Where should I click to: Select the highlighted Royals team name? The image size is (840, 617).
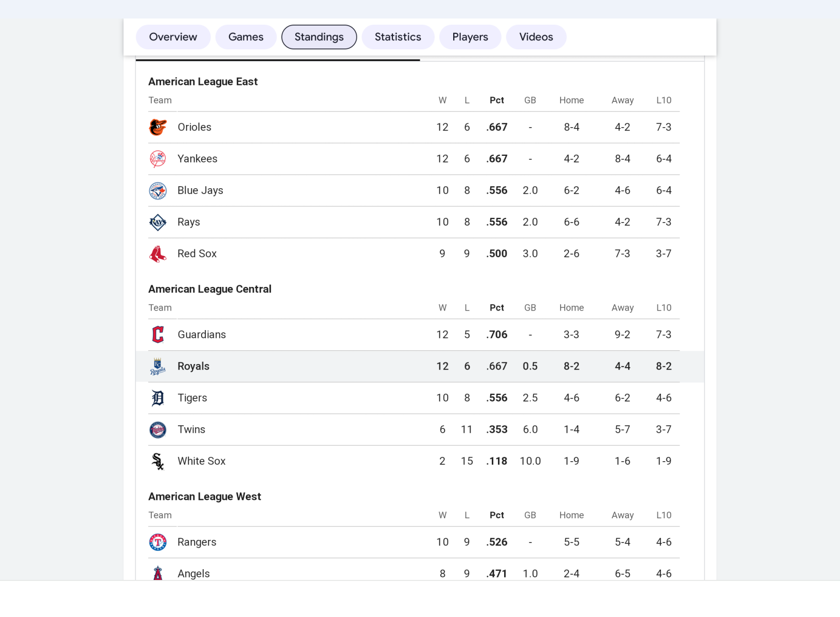(x=193, y=367)
